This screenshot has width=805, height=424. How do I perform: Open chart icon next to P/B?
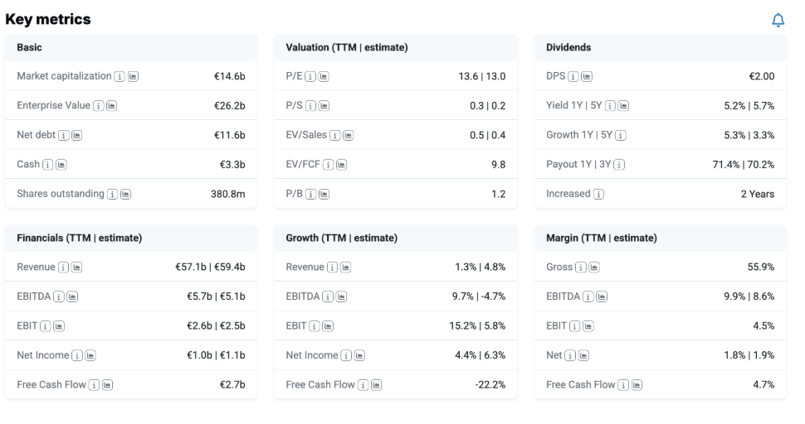pos(323,194)
